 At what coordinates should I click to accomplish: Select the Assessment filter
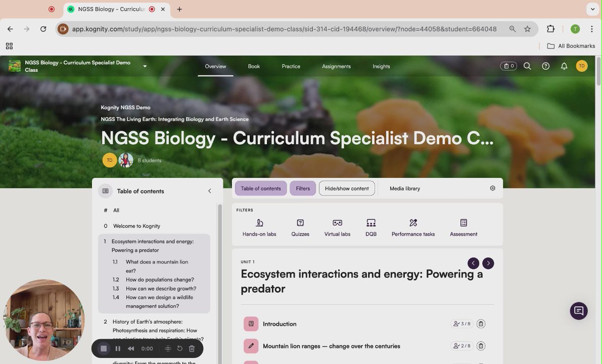coord(464,227)
